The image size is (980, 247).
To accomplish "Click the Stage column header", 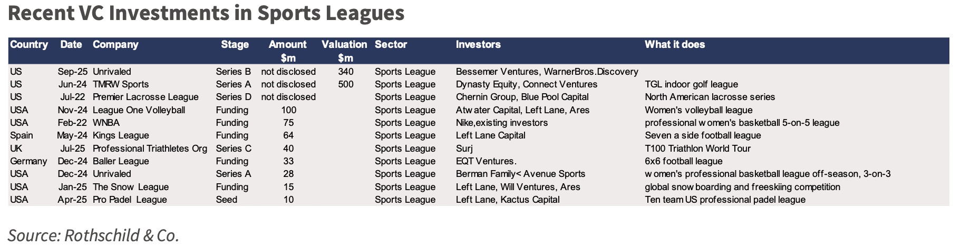I will click(x=235, y=45).
